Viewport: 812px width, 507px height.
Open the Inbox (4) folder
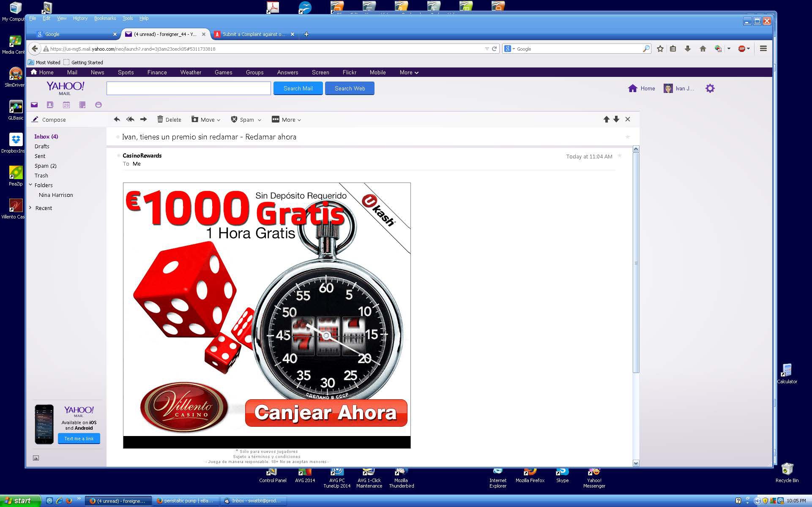click(x=46, y=136)
